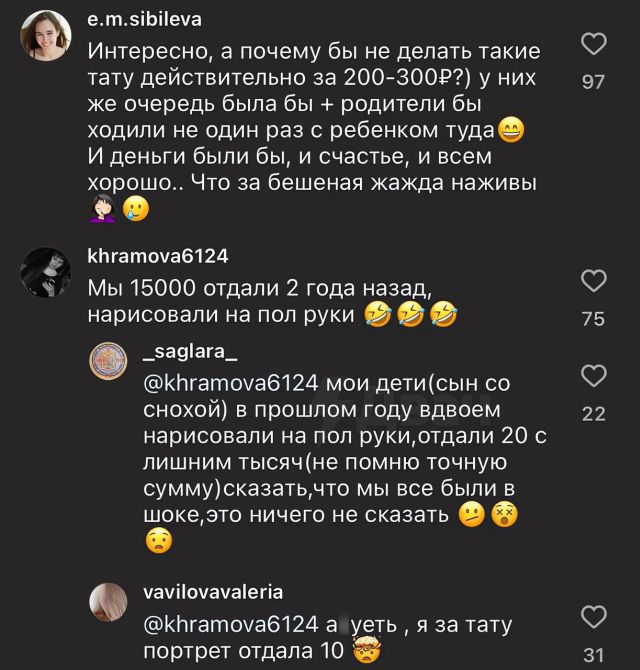Open vavilovavaleria username link
Screen dimensions: 640x670
213,591
